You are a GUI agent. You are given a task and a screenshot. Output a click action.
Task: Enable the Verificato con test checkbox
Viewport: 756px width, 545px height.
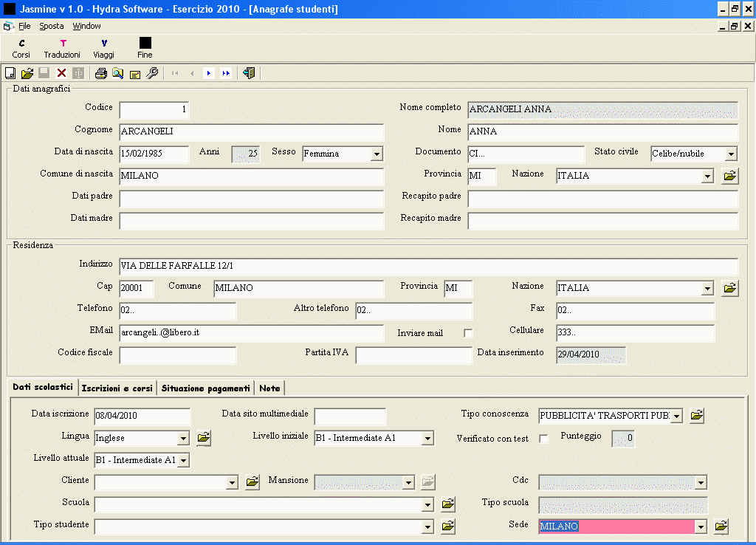point(544,439)
